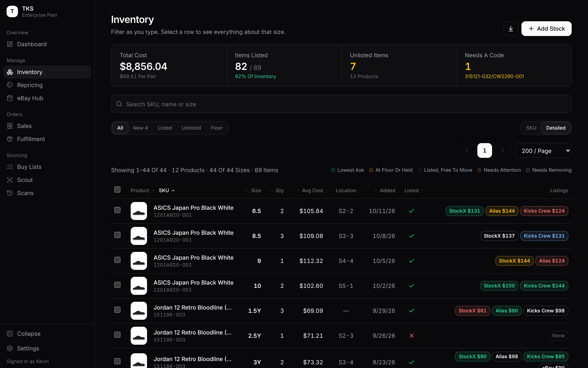Click page number 1 button

tap(484, 151)
